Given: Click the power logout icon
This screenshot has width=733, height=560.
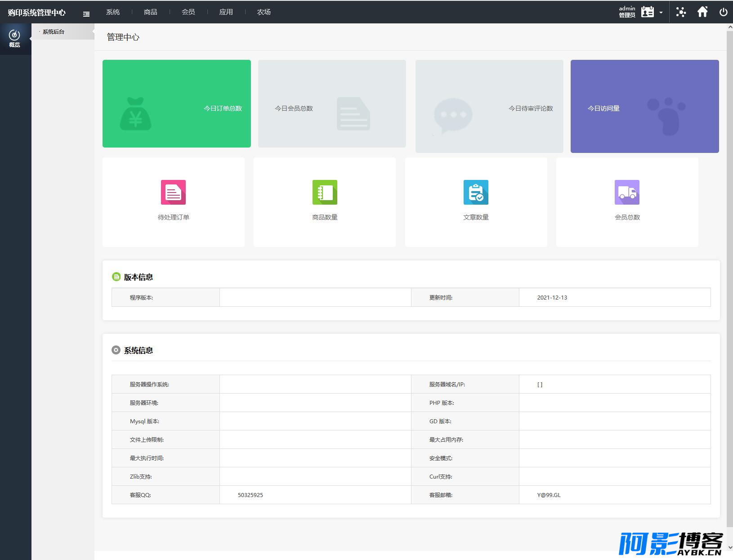Looking at the screenshot, I should [x=723, y=12].
